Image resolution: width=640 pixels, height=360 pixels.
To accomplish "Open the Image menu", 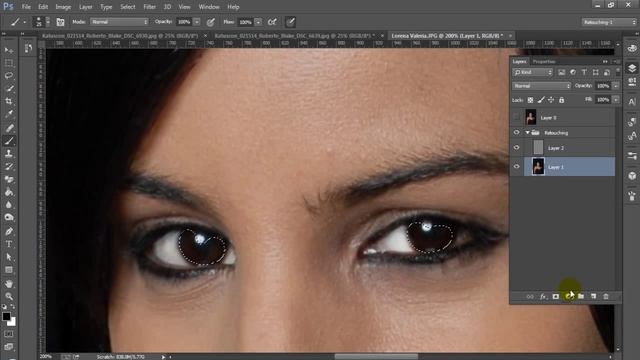I will tap(63, 7).
